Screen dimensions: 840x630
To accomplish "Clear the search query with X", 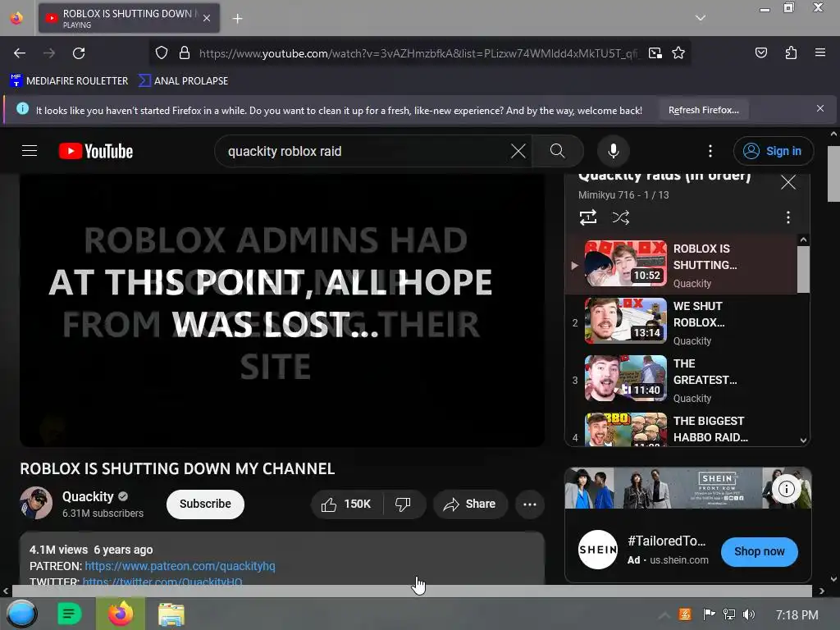I will coord(518,151).
